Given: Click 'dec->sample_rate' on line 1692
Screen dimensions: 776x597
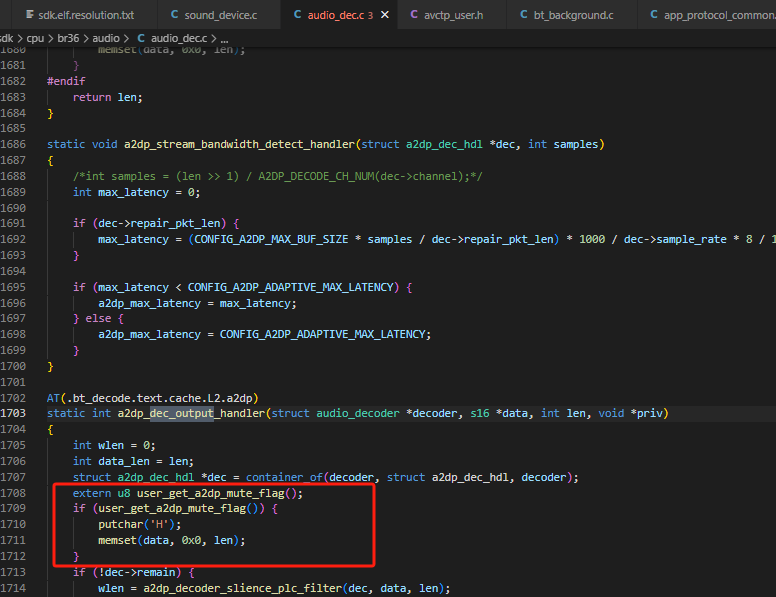Looking at the screenshot, I should tap(675, 240).
